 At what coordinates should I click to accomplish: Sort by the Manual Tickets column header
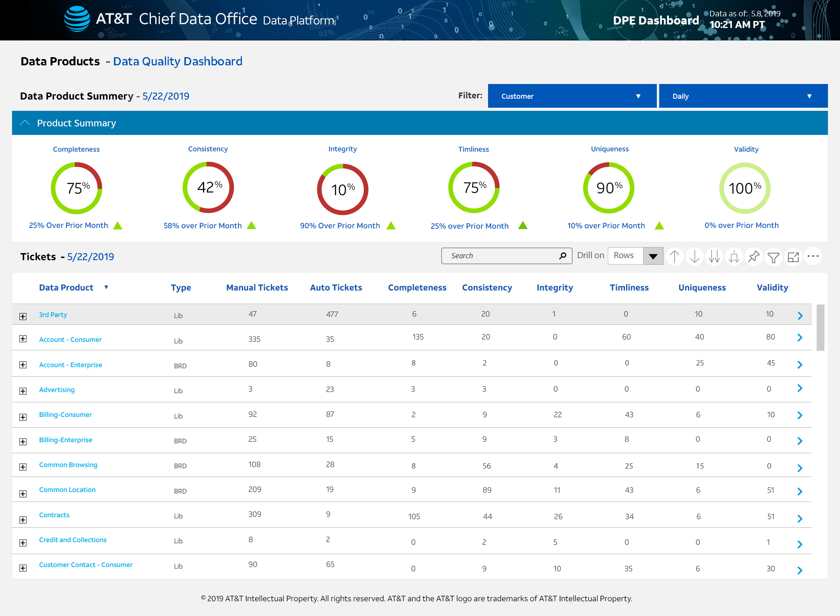257,288
